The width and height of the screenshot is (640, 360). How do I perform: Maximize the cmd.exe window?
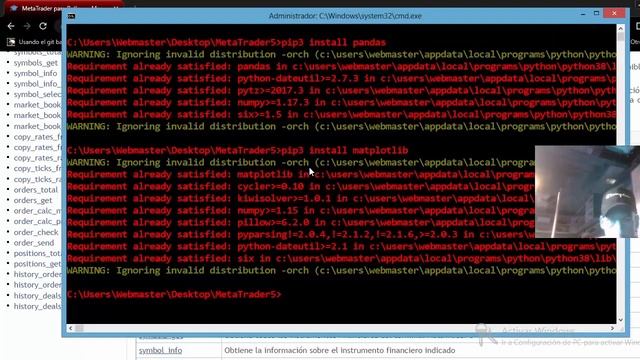point(596,13)
